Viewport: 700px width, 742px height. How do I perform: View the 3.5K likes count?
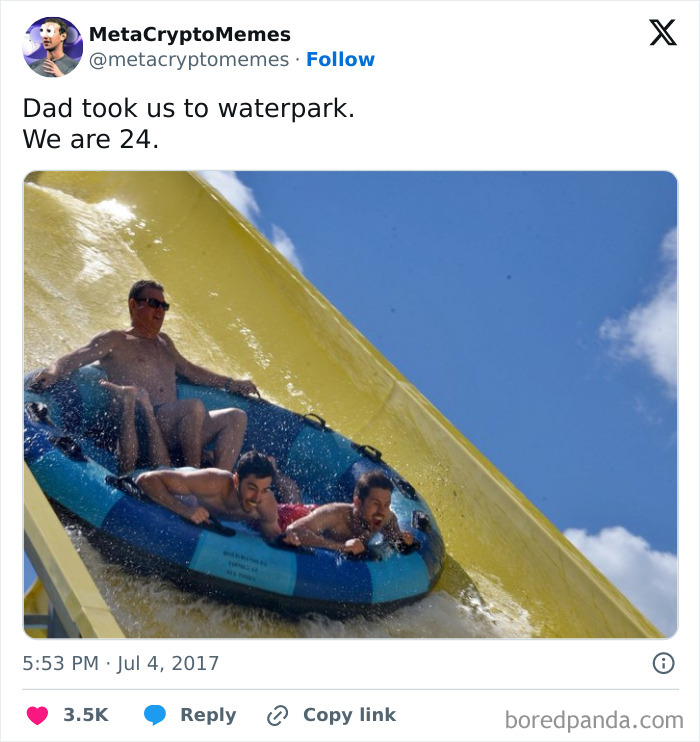click(86, 715)
